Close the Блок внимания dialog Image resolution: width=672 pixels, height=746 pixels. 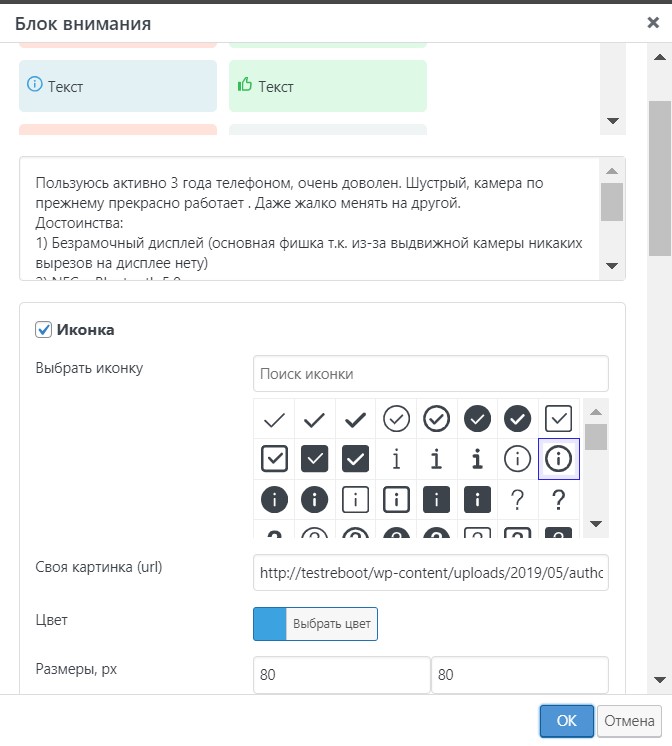coord(653,22)
